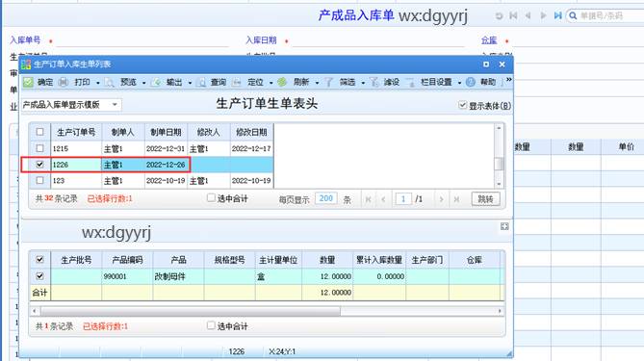Go to next page of header list

pos(442,199)
